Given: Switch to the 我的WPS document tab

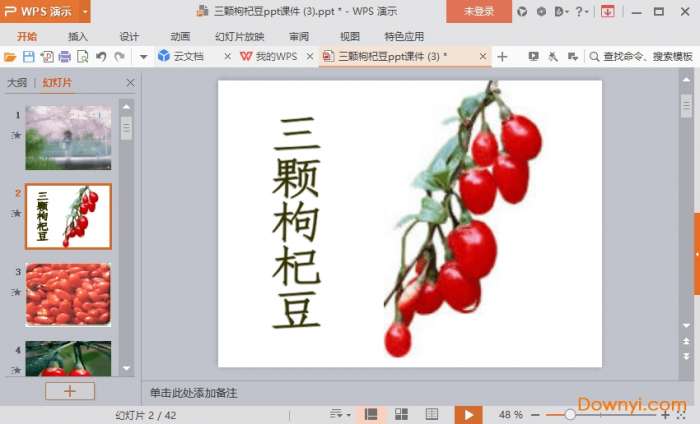Looking at the screenshot, I should 269,56.
